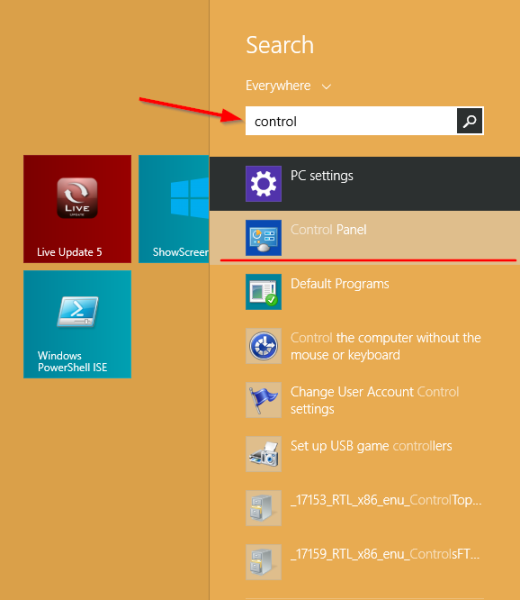Open the Control Panel icon
The image size is (520, 600).
(x=264, y=238)
